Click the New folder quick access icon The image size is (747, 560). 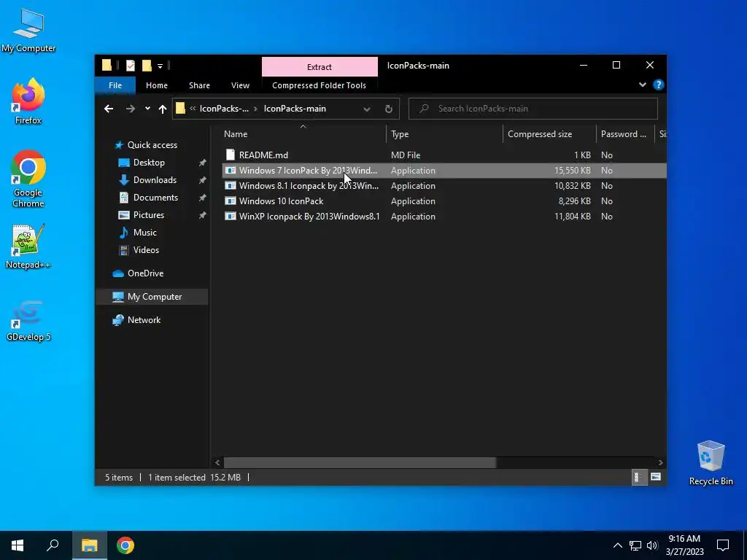(147, 66)
